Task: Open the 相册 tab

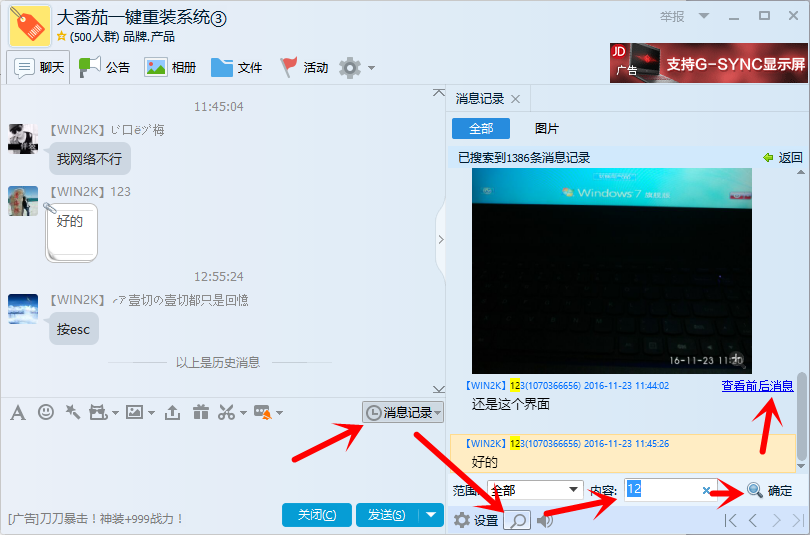Action: click(170, 67)
